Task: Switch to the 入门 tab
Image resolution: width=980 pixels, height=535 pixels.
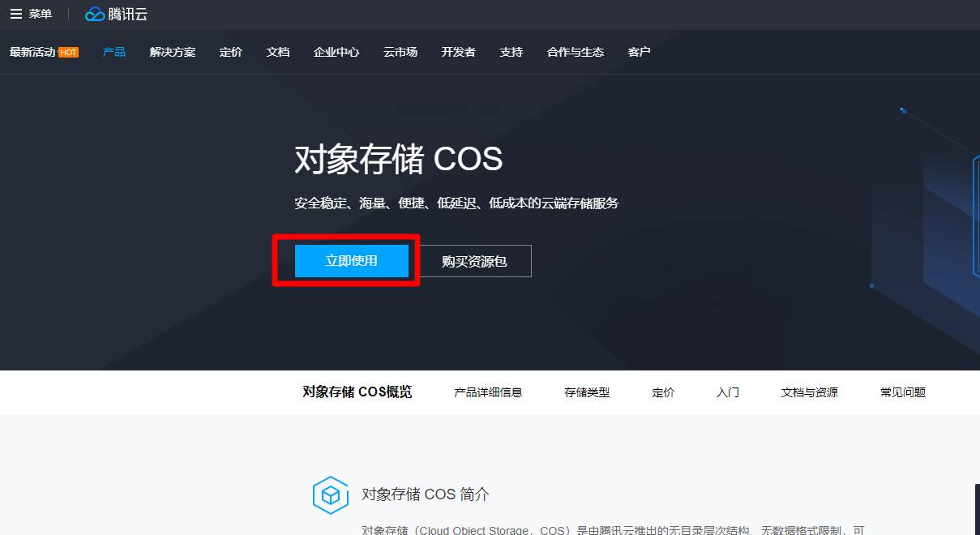Action: [728, 392]
